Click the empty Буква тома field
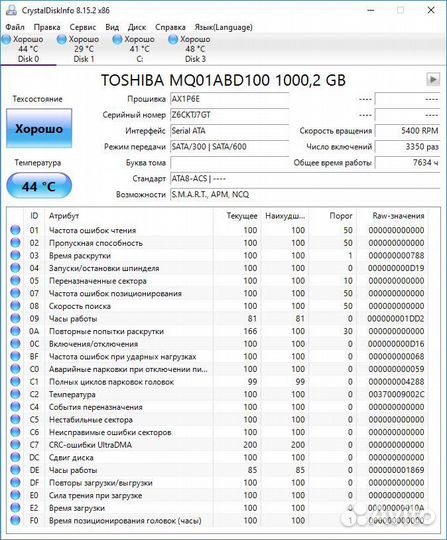This screenshot has height=540, width=447. click(x=229, y=163)
